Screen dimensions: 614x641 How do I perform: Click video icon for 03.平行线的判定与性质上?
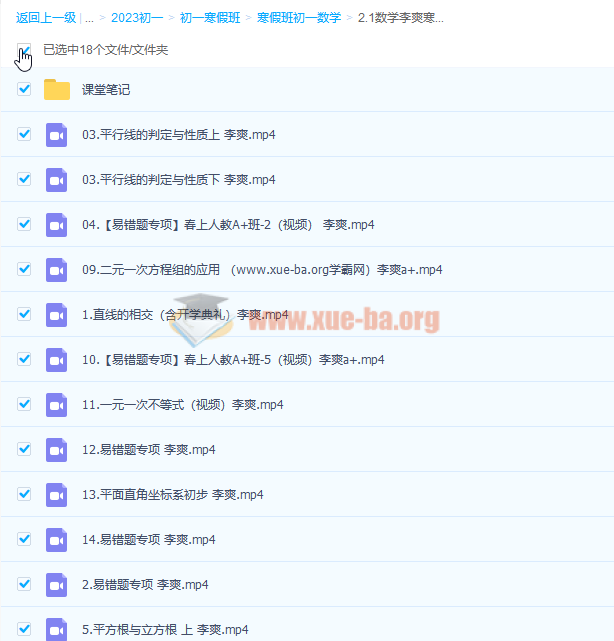point(57,135)
